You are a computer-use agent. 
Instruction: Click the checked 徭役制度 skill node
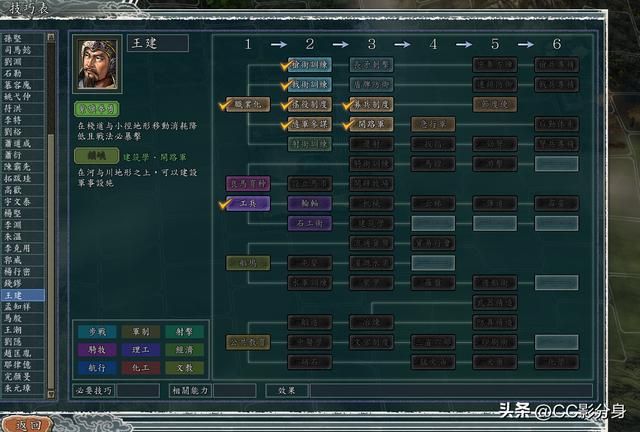pos(309,104)
